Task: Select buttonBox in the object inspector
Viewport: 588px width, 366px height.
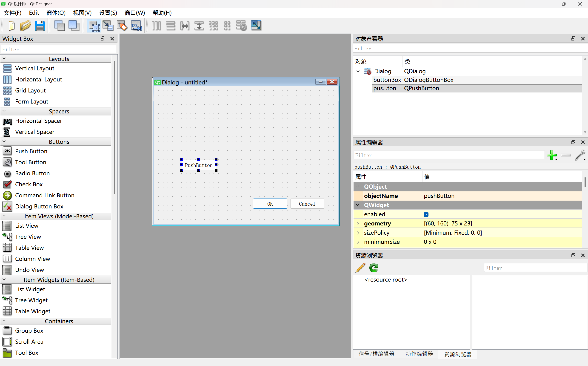Action: (387, 80)
